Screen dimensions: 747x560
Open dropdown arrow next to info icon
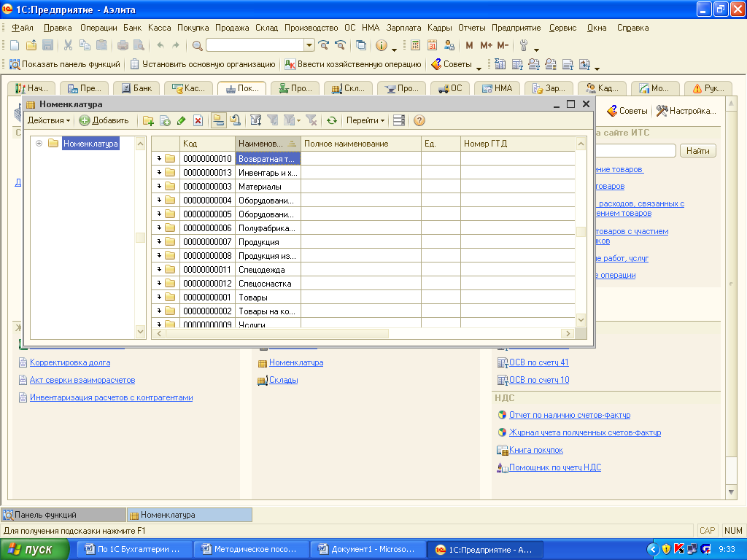[394, 49]
